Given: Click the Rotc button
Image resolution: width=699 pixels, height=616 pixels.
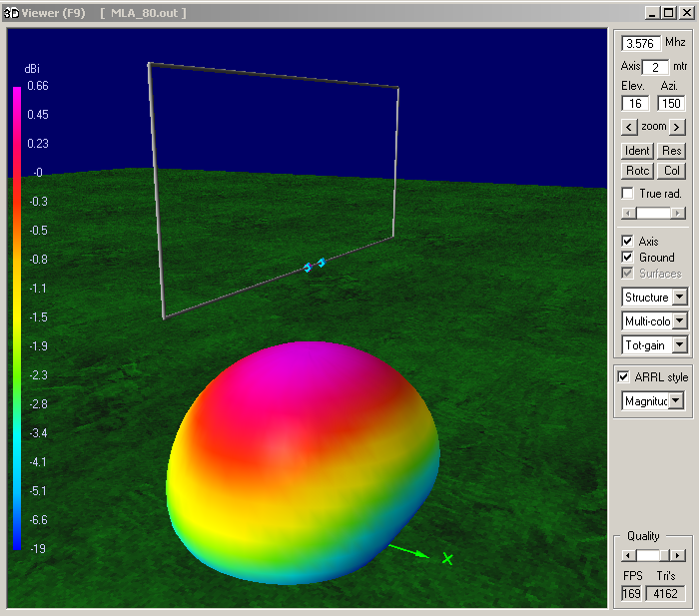Looking at the screenshot, I should click(x=637, y=171).
